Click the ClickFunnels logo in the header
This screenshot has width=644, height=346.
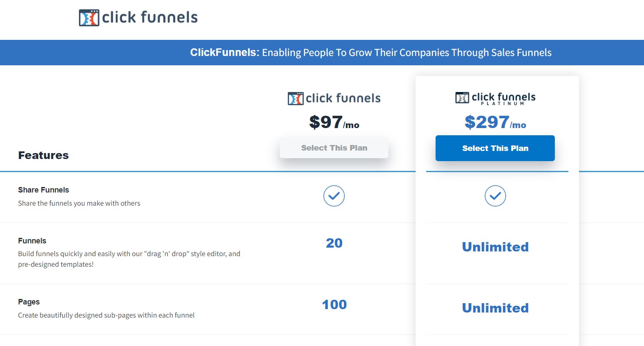(x=138, y=17)
